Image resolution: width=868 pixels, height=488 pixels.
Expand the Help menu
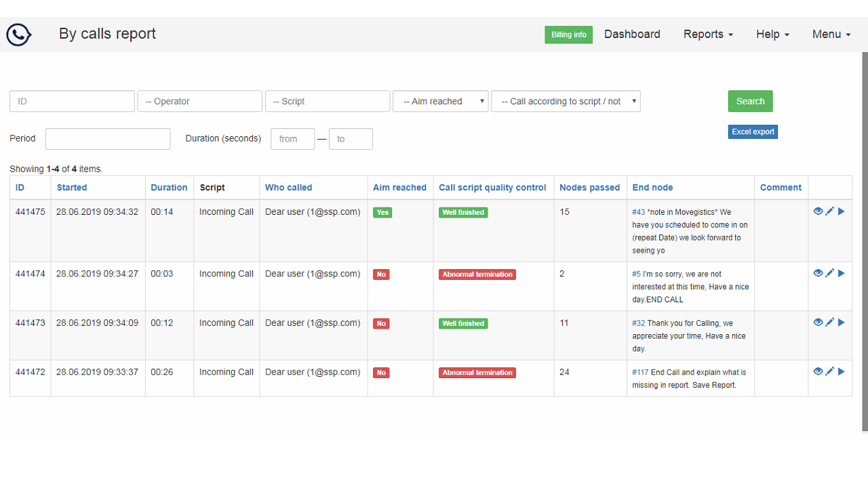pyautogui.click(x=772, y=35)
